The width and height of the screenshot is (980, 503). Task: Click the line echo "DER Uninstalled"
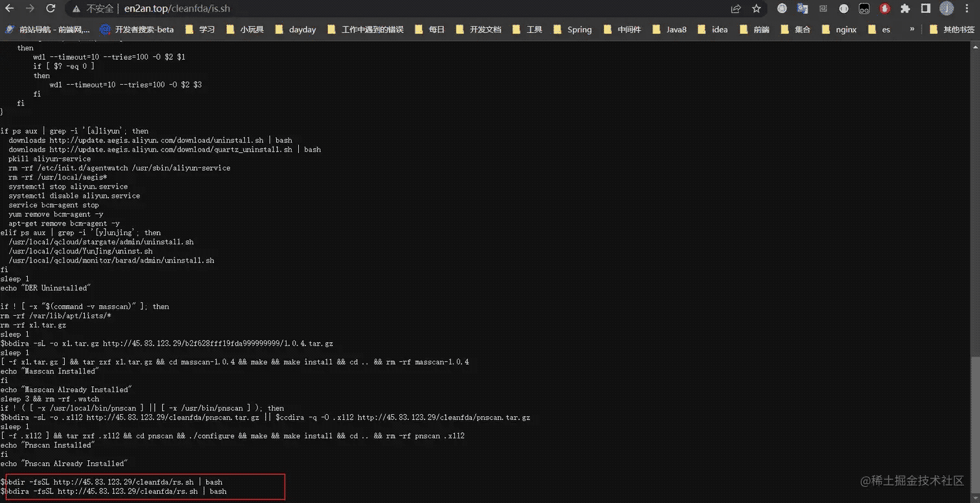(x=45, y=288)
